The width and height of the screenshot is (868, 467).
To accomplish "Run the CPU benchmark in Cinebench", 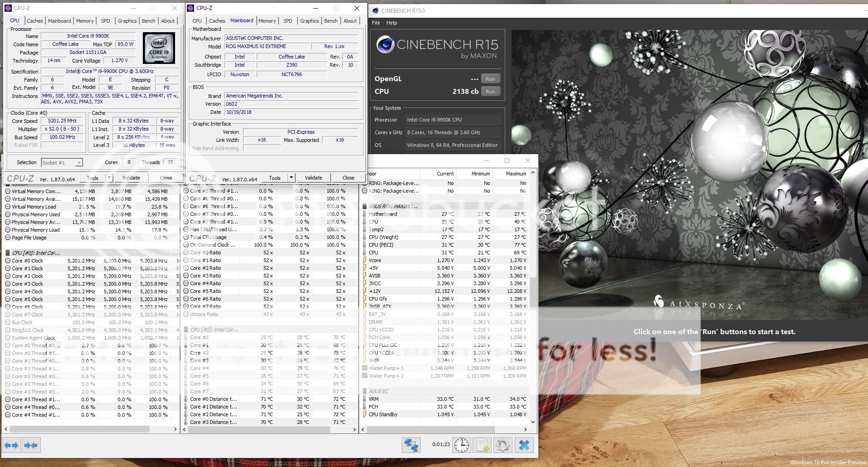I will 490,92.
